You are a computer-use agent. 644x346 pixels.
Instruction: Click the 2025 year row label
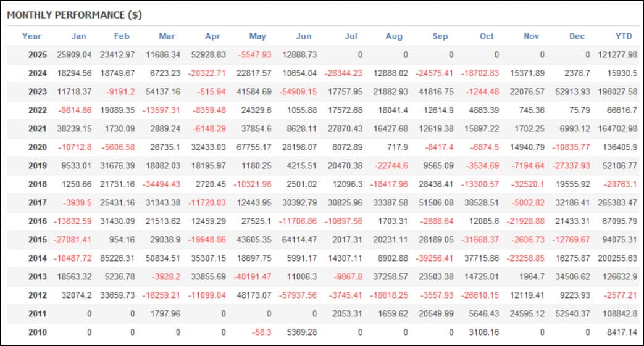click(38, 55)
